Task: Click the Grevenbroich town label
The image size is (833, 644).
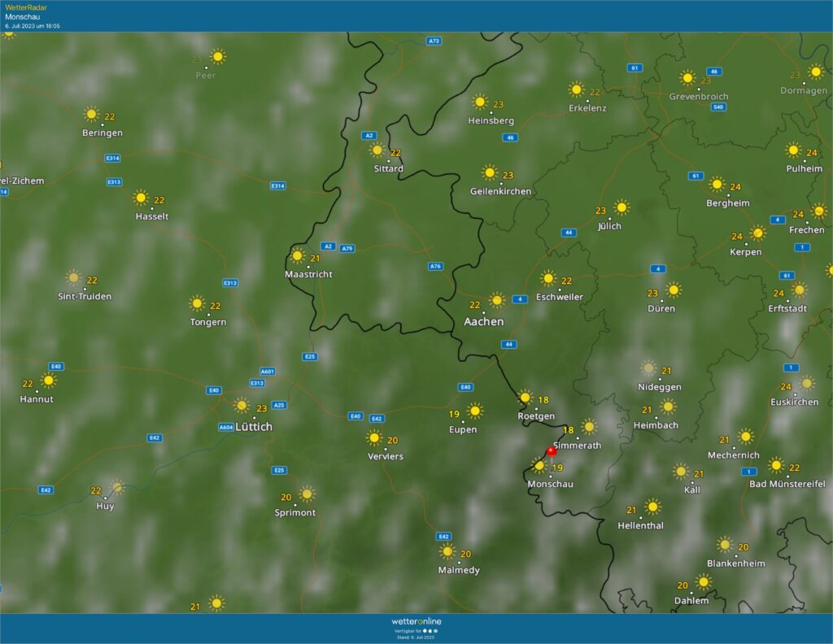Action: tap(699, 97)
